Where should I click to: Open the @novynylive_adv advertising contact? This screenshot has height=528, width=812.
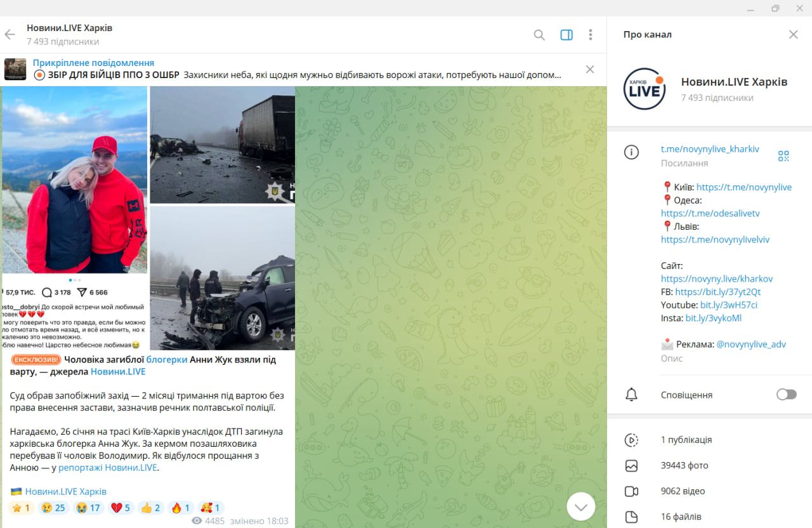(750, 344)
